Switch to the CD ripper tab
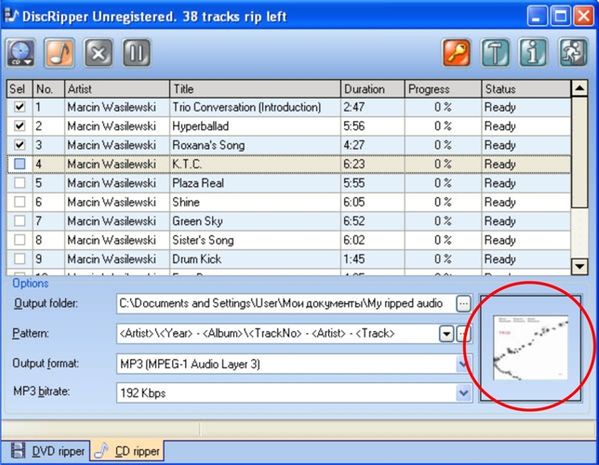599x465 pixels. 128,451
